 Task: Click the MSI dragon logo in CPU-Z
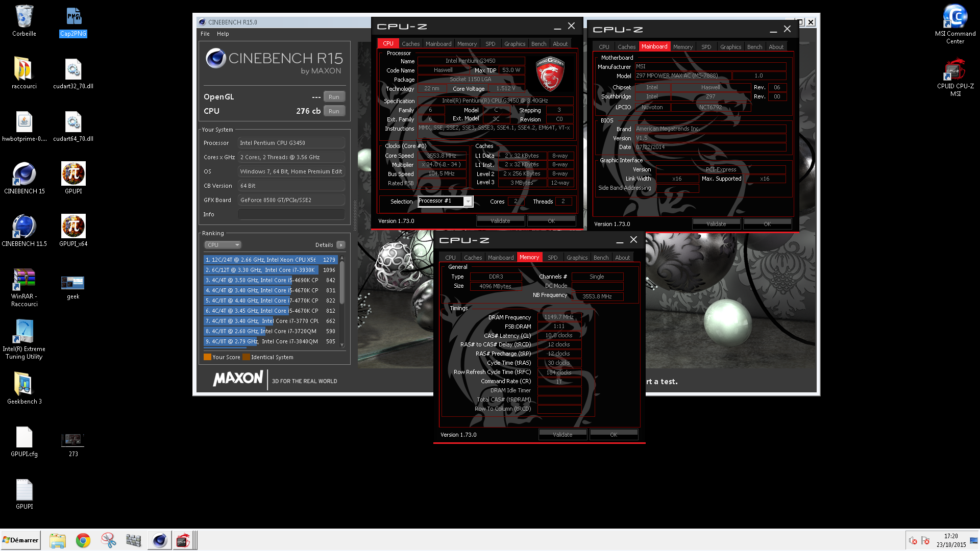[x=550, y=74]
